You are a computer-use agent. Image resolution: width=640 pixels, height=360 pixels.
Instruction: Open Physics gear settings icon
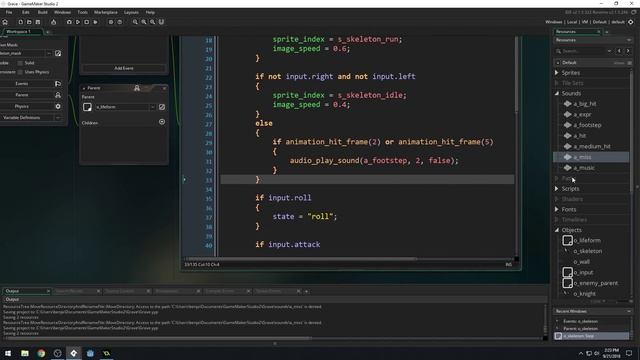tap(58, 106)
